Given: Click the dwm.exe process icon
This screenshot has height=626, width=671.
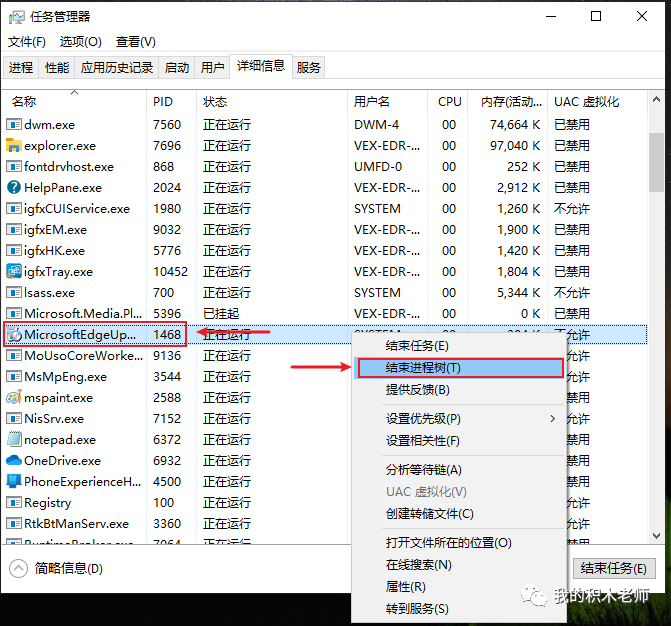Looking at the screenshot, I should 14,125.
